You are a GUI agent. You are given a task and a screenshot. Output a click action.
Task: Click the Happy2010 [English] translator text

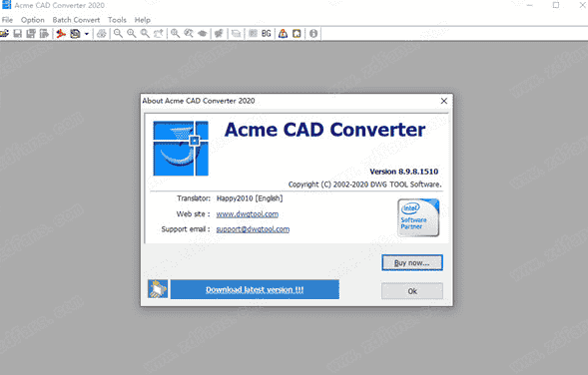coord(250,198)
